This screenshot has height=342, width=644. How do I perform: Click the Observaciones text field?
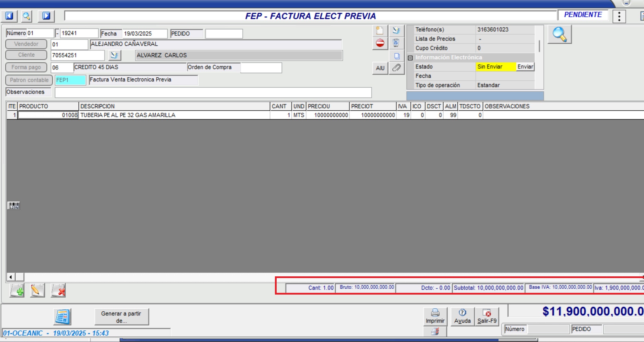213,92
